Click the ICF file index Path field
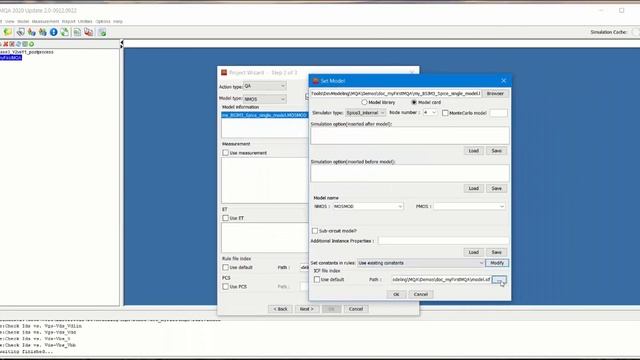Image resolution: width=640 pixels, height=360 pixels. click(x=441, y=280)
